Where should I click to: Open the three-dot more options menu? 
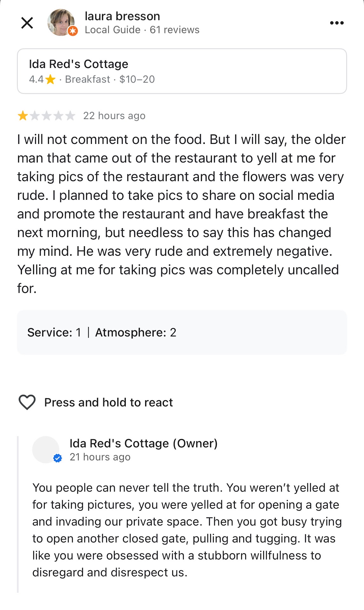click(x=337, y=23)
